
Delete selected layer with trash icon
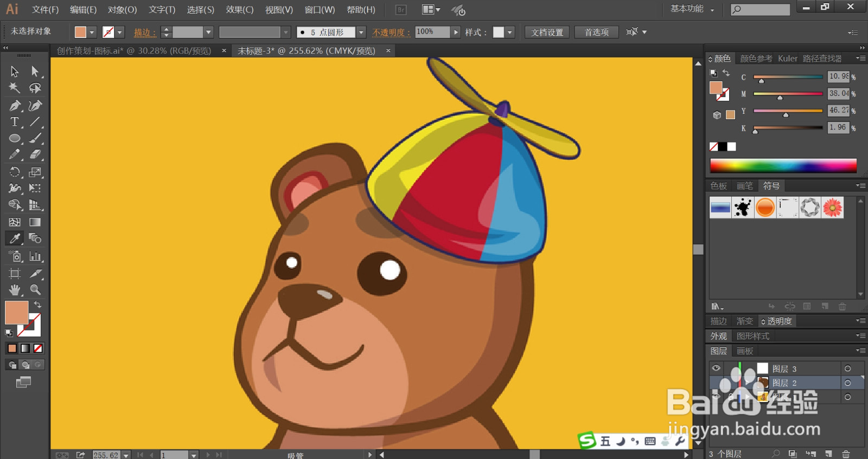[x=846, y=454]
